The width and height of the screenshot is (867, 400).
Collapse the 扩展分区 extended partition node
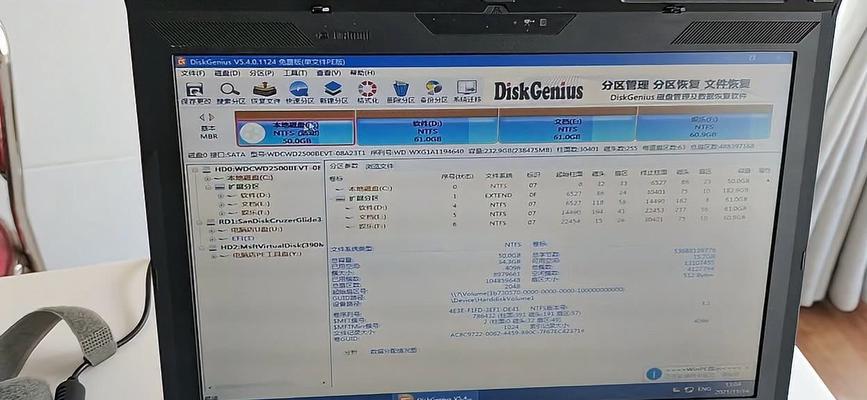[208, 187]
